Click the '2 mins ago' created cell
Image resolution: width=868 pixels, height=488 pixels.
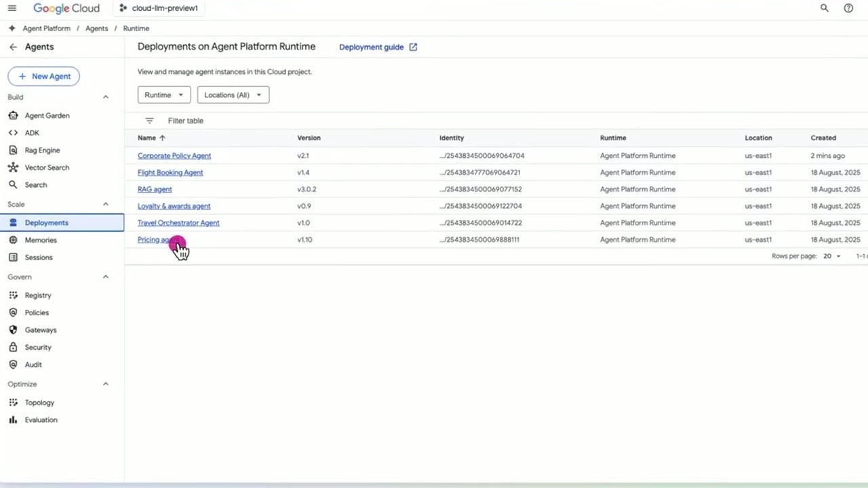[827, 155]
